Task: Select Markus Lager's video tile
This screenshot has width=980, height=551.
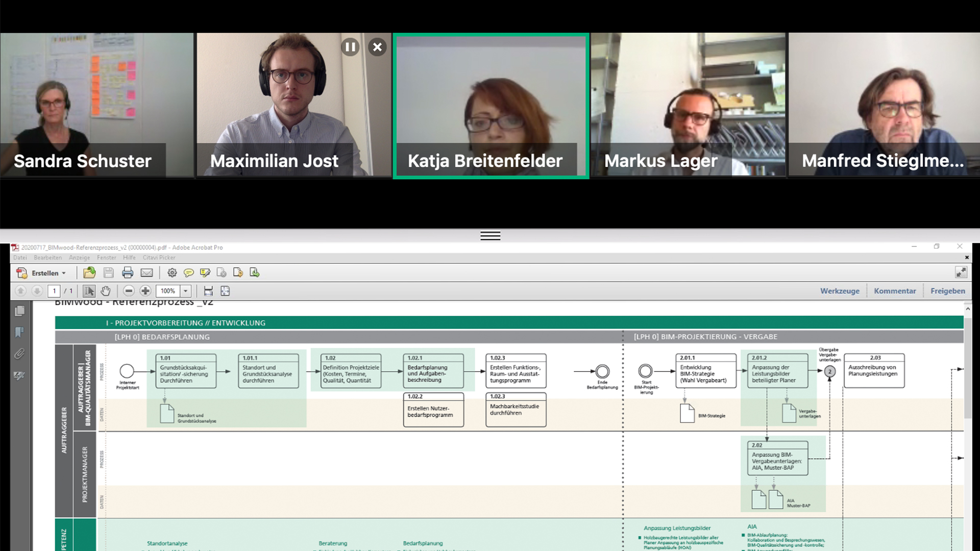Action: [x=688, y=105]
